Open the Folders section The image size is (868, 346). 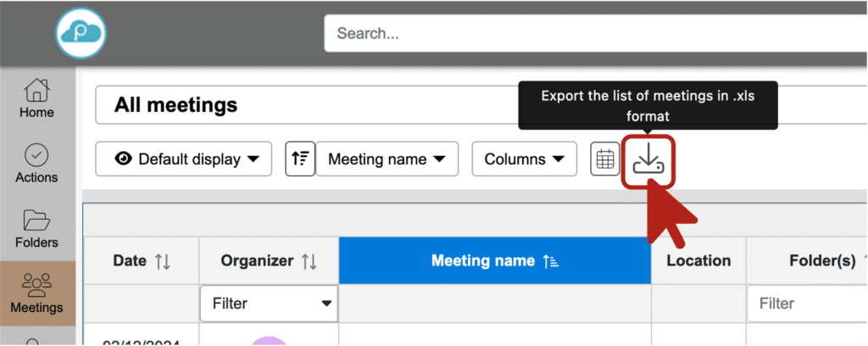pos(36,230)
